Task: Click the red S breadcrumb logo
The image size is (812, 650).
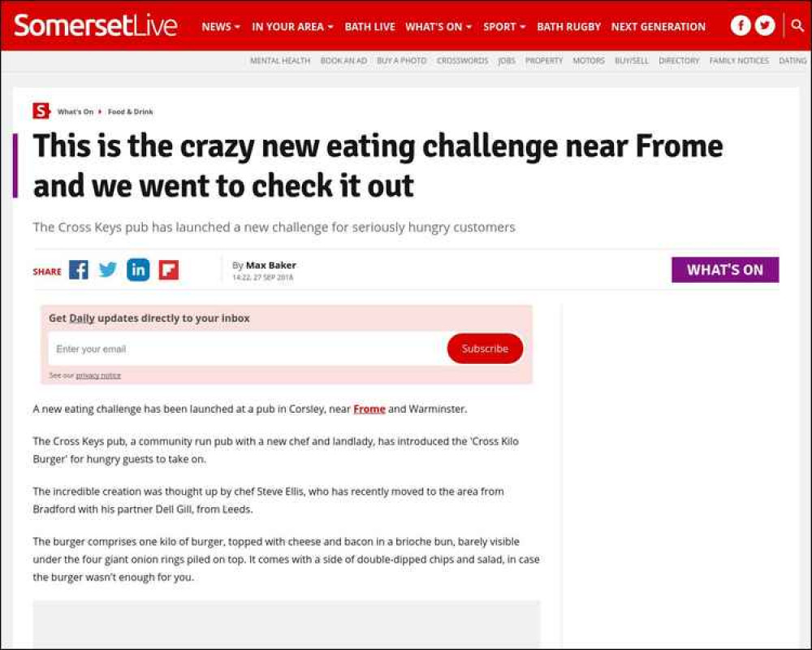Action: (41, 111)
